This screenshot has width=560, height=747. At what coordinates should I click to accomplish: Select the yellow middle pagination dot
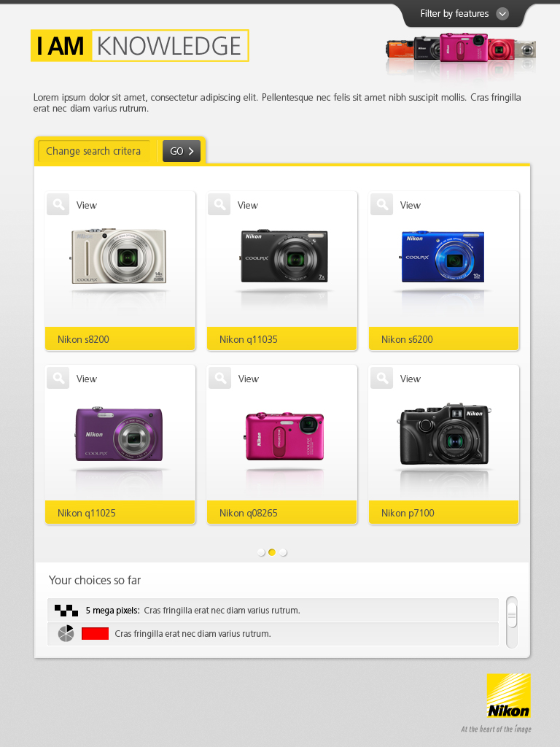click(x=272, y=552)
